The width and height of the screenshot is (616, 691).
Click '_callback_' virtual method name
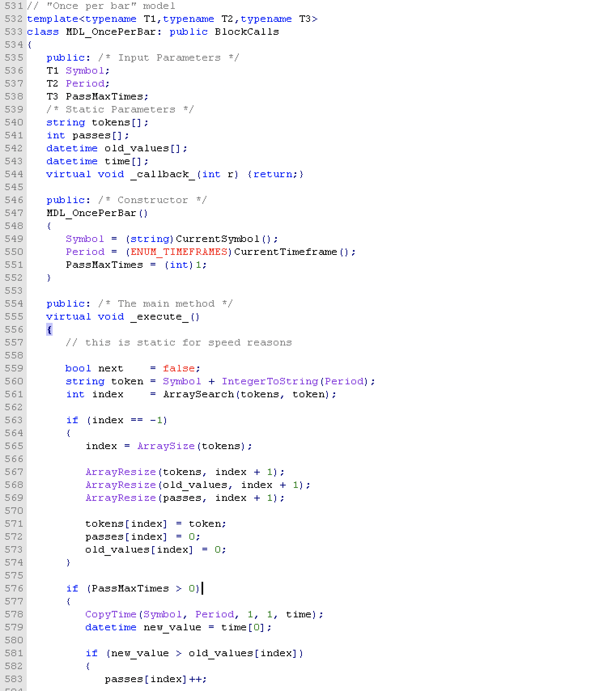tap(163, 174)
